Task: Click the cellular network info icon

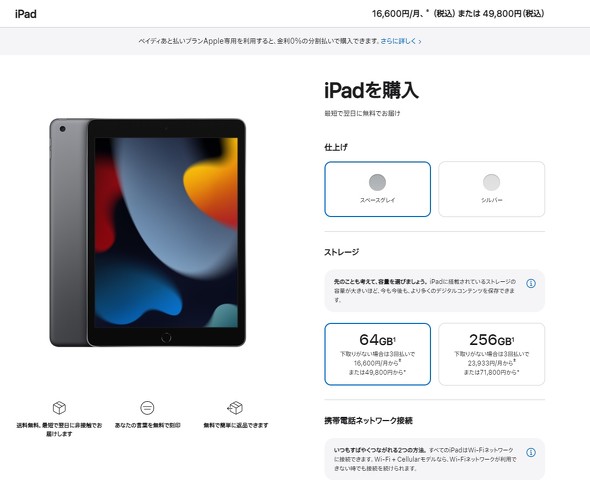Action: point(531,452)
